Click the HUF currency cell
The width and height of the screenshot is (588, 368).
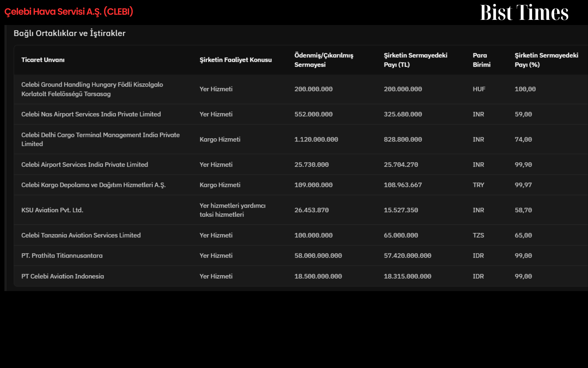coord(479,89)
